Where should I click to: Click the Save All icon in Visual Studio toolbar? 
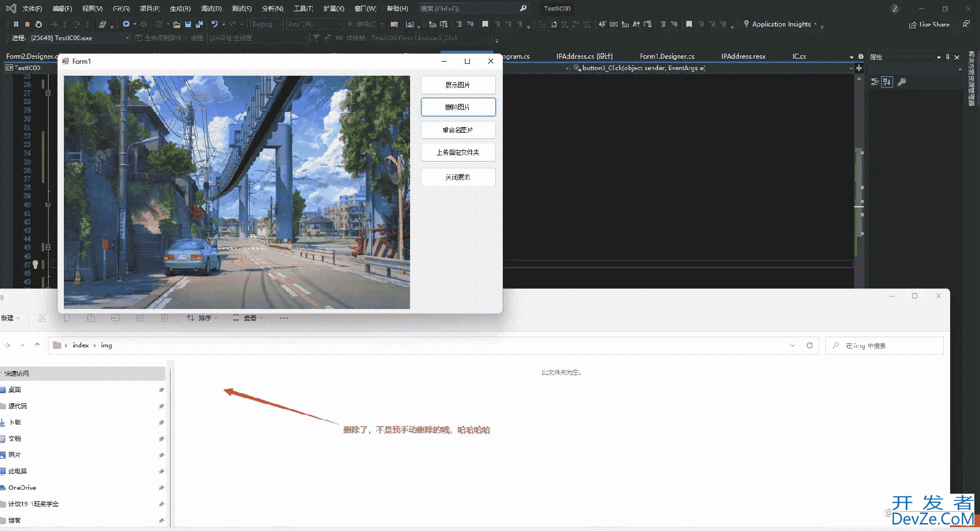(199, 24)
